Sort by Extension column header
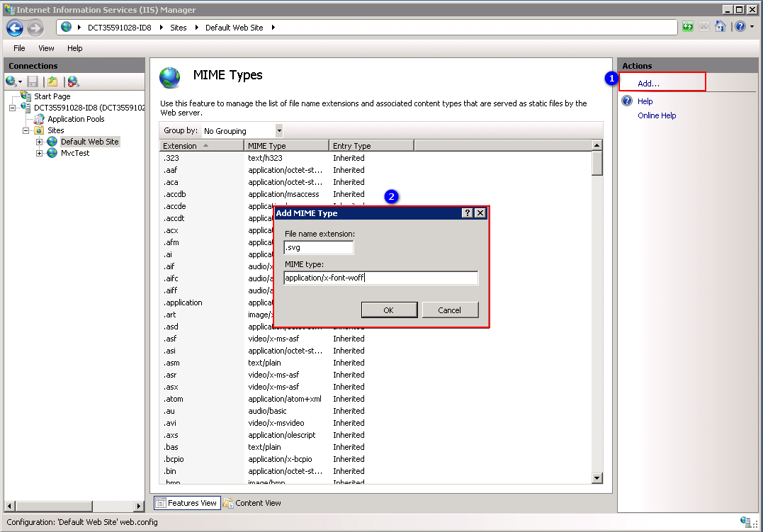This screenshot has width=763, height=532. pyautogui.click(x=201, y=145)
